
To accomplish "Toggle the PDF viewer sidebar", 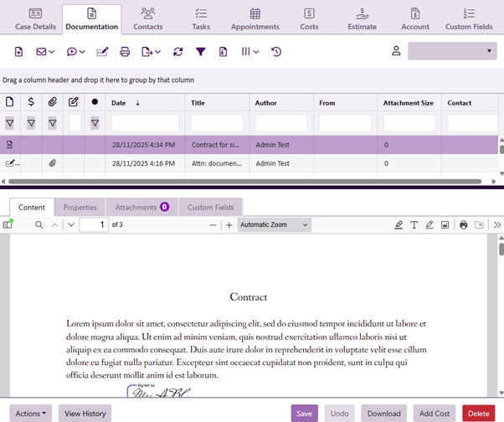I will [x=8, y=224].
